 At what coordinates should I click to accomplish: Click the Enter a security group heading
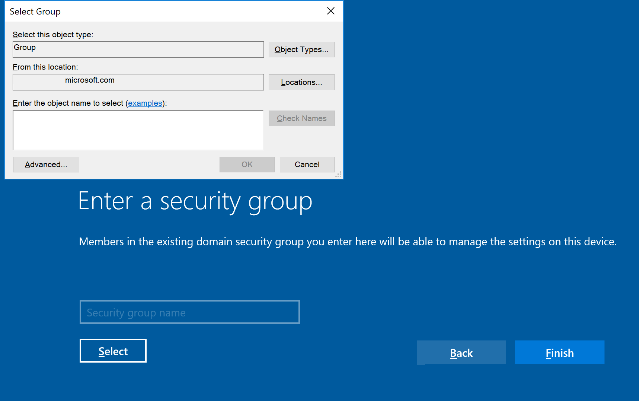(195, 202)
